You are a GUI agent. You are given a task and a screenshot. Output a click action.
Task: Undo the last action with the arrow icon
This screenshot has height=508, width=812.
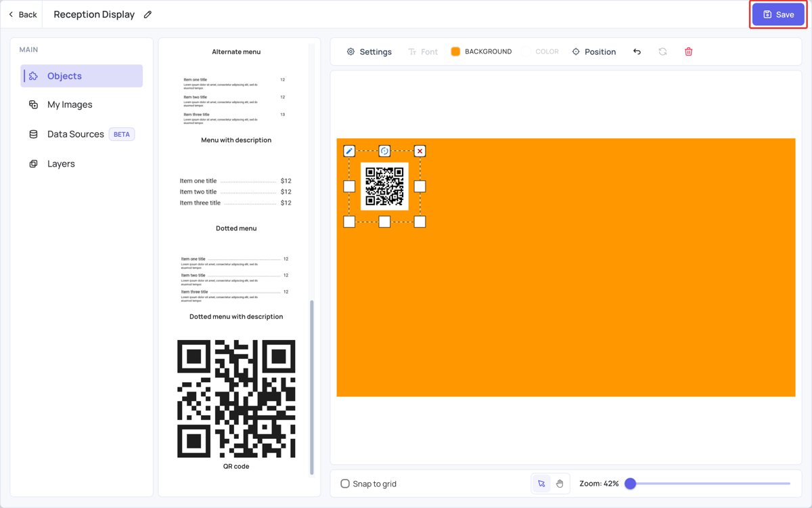point(637,51)
